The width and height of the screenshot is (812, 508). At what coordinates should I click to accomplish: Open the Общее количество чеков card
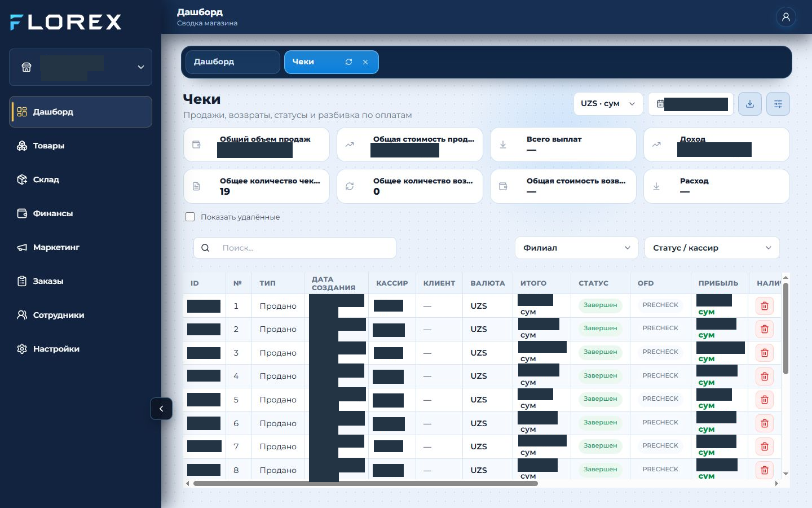pos(257,186)
